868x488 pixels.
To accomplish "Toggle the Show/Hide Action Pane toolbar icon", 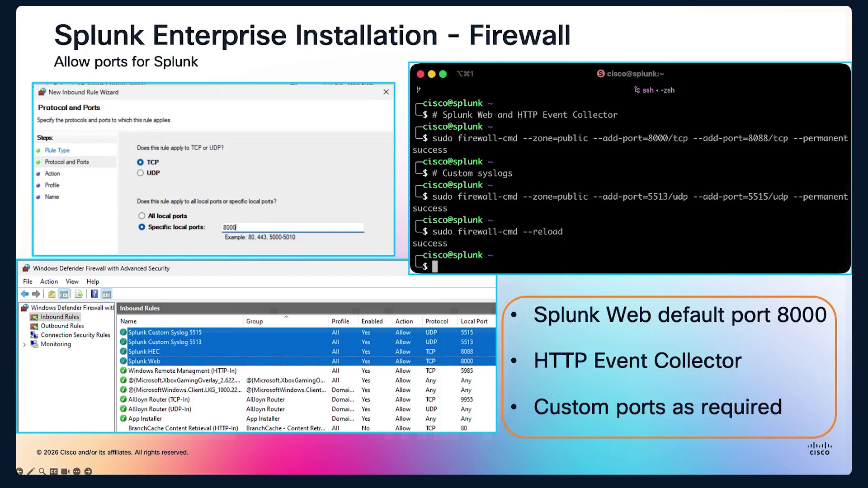I will point(107,294).
